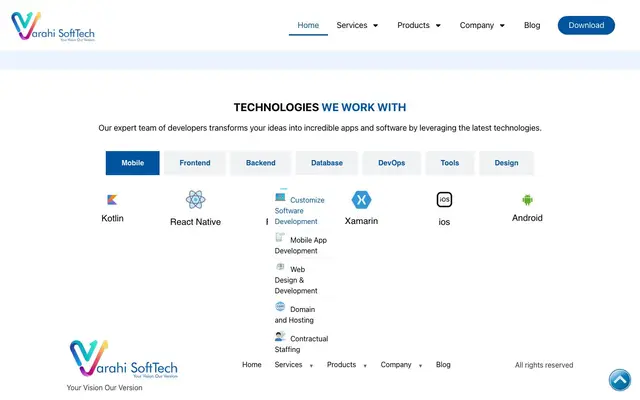Open Mobile App Development menu entry
640x400 pixels.
point(301,244)
